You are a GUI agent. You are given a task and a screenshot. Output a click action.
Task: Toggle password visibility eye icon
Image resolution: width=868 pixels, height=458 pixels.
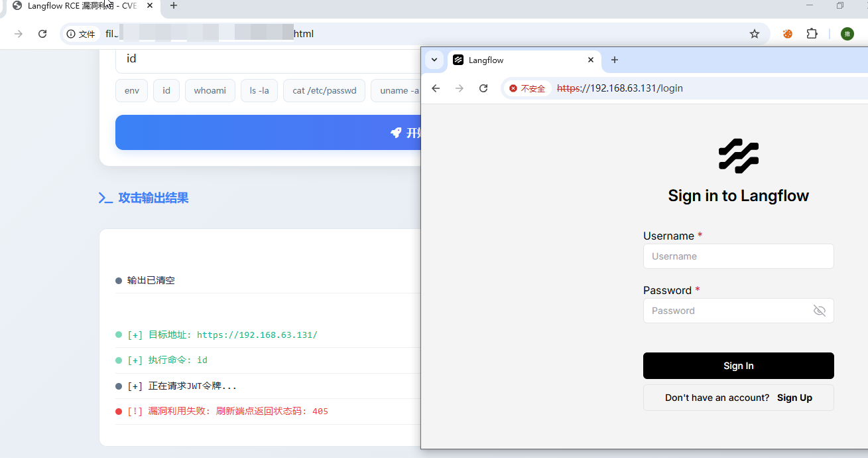820,311
